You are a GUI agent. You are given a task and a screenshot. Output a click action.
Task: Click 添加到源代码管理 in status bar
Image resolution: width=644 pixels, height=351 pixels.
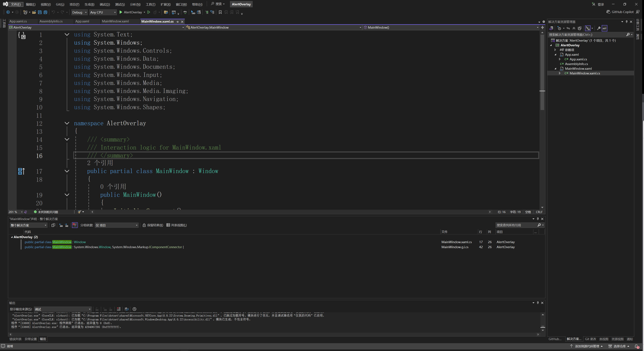pyautogui.click(x=587, y=346)
